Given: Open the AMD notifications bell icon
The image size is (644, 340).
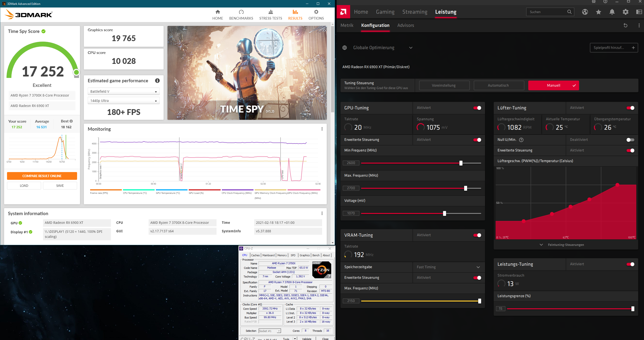Looking at the screenshot, I should (x=612, y=12).
